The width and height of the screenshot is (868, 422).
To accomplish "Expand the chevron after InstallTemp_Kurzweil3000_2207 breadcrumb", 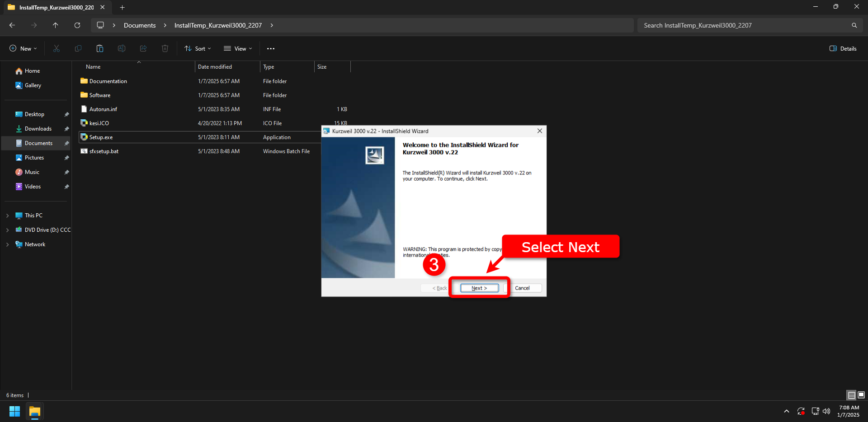I will [x=272, y=25].
